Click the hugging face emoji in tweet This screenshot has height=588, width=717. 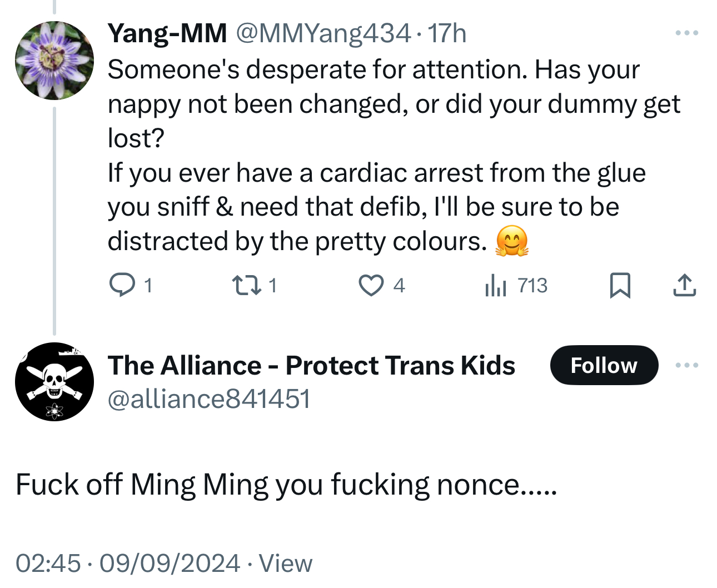point(511,241)
